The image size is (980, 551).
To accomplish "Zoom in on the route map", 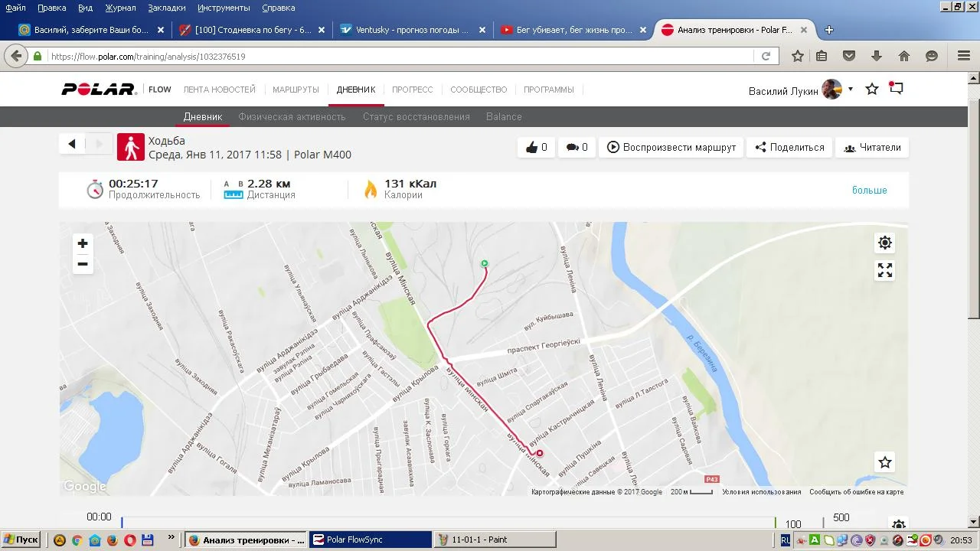I will tap(83, 243).
